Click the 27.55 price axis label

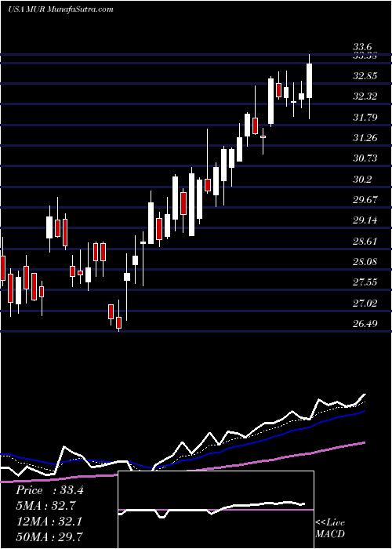coord(365,282)
